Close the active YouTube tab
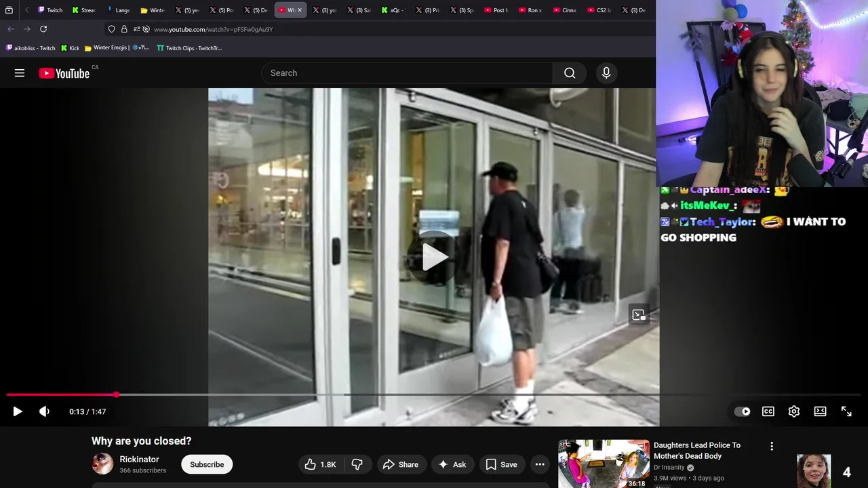 click(x=300, y=10)
